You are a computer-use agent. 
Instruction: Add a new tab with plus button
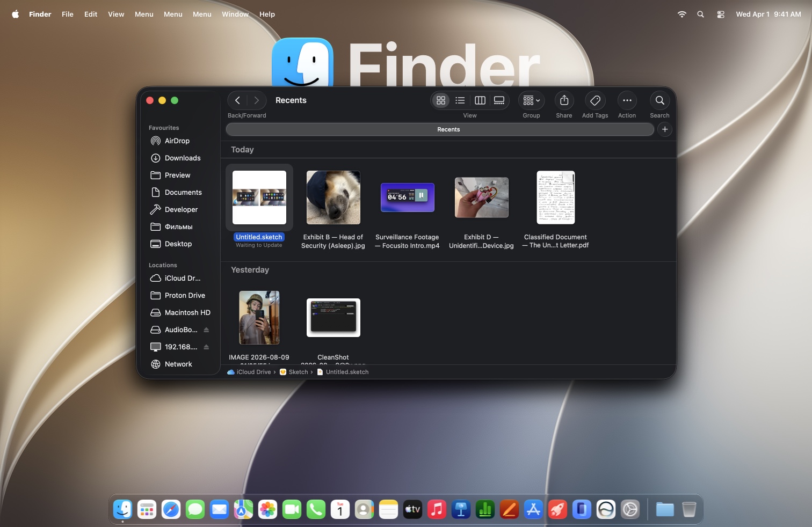click(x=665, y=129)
